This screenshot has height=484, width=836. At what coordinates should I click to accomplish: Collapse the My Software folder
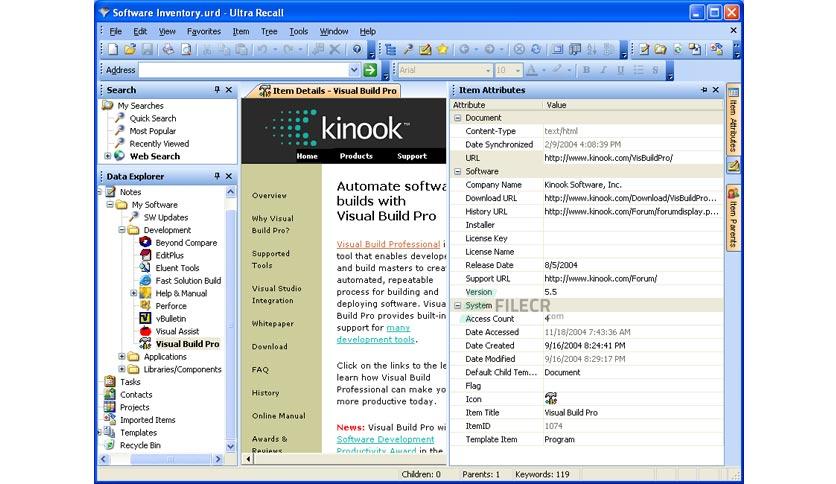[x=110, y=204]
